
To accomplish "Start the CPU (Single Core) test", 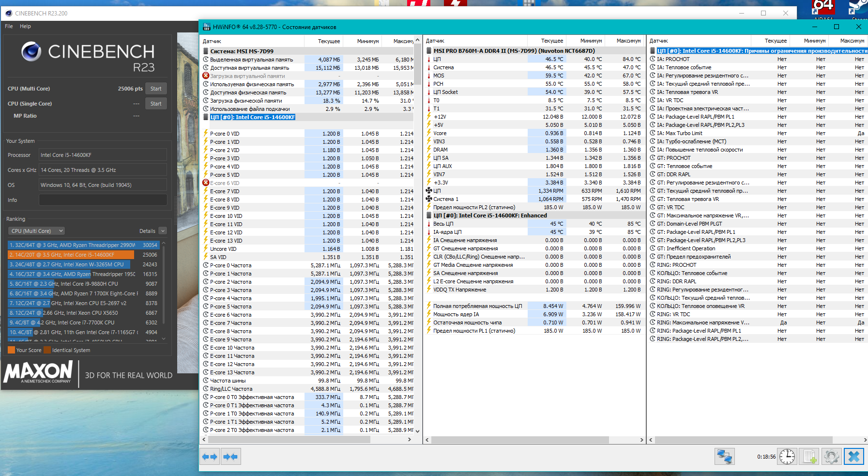I will point(156,104).
